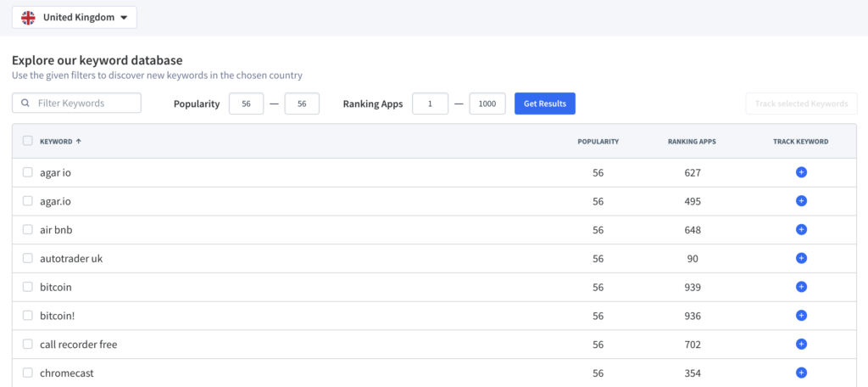
Task: Click the keyword text 'bitcoin!'
Action: [57, 316]
